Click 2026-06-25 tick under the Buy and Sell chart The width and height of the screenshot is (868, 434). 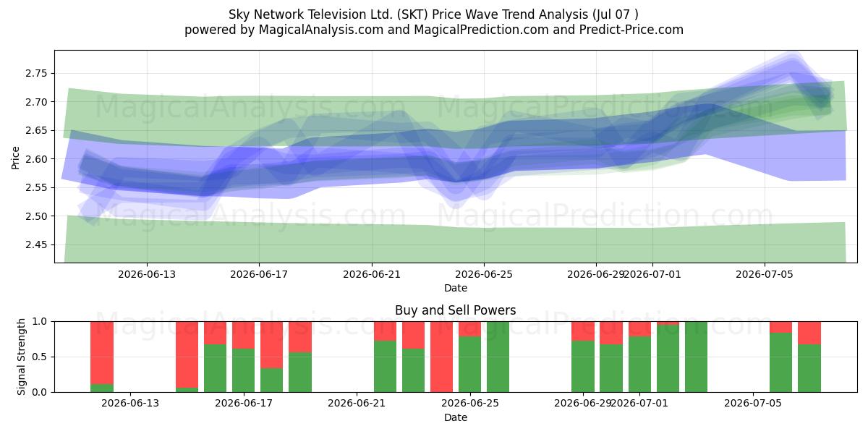470,404
